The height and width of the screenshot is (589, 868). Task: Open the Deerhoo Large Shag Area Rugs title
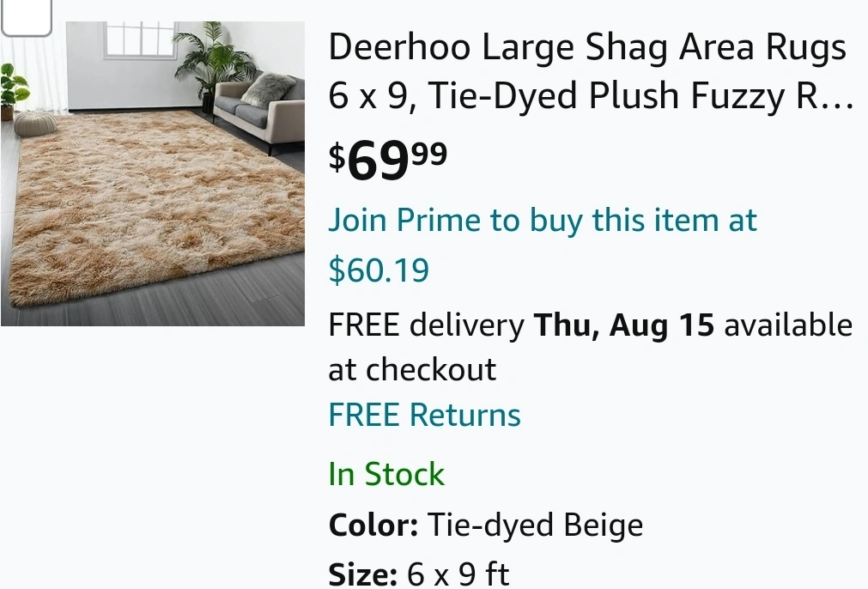587,49
